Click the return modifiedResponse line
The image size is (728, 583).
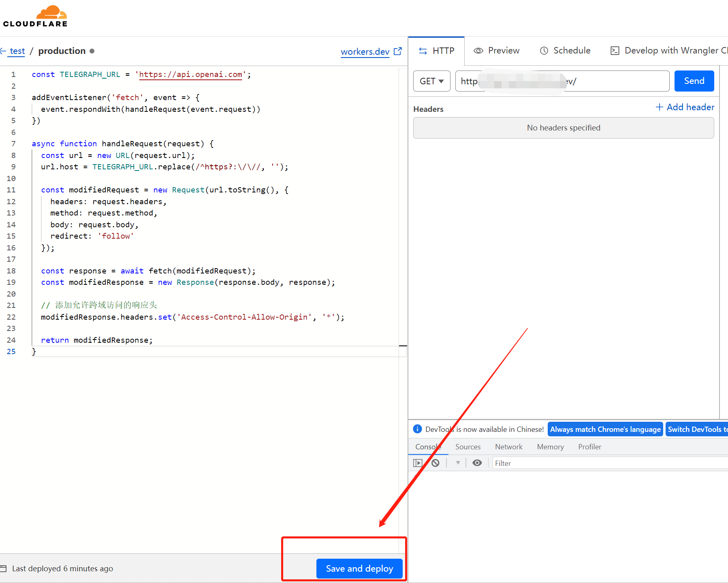(x=97, y=340)
